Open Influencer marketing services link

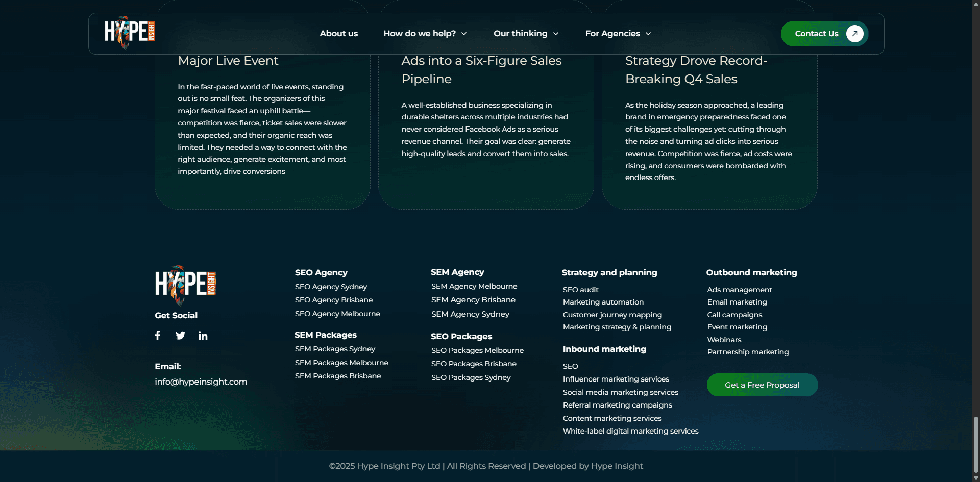coord(616,379)
